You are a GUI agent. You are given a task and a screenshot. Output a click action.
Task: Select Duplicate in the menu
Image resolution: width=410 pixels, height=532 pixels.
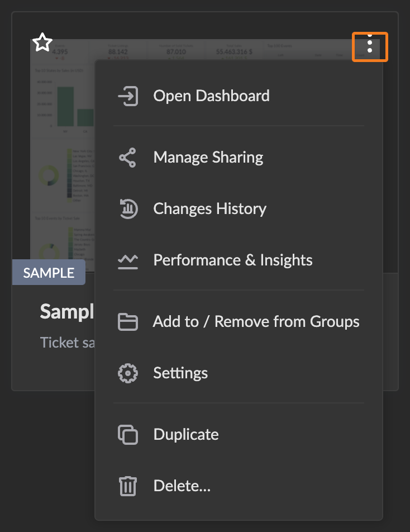pyautogui.click(x=239, y=435)
